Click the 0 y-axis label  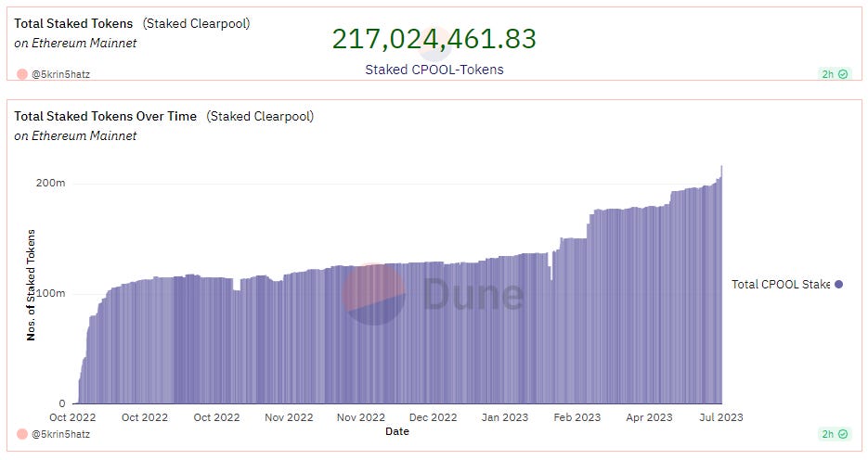coord(62,403)
